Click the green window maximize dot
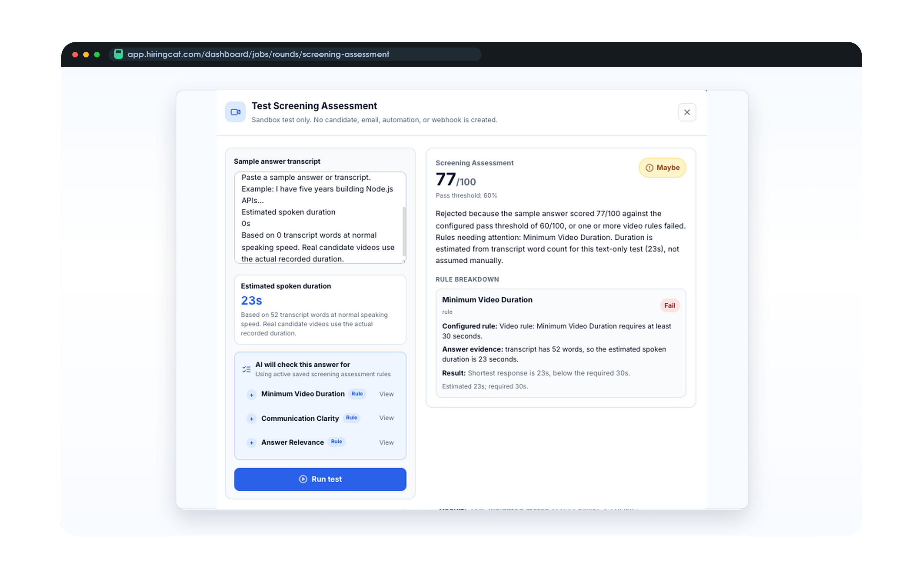 97,54
